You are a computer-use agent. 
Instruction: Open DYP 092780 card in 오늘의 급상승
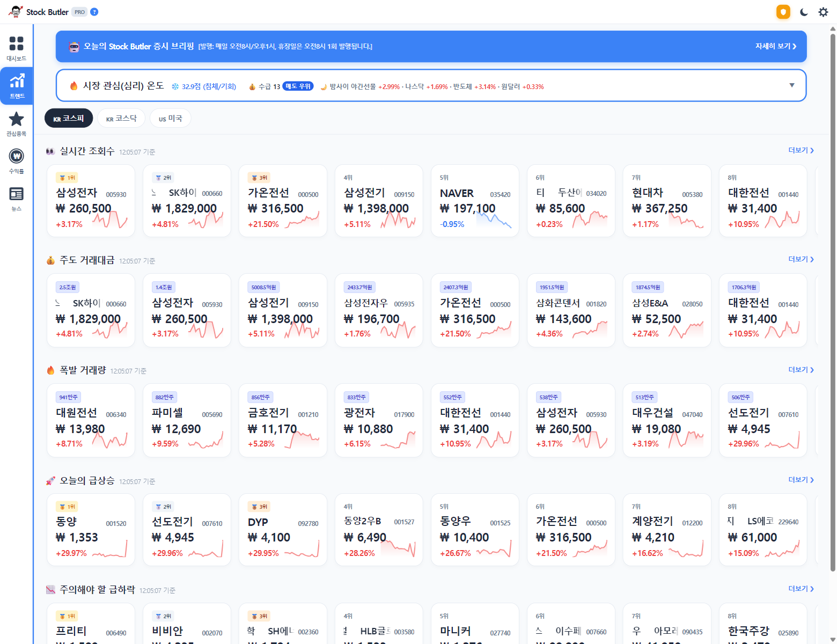coord(283,530)
